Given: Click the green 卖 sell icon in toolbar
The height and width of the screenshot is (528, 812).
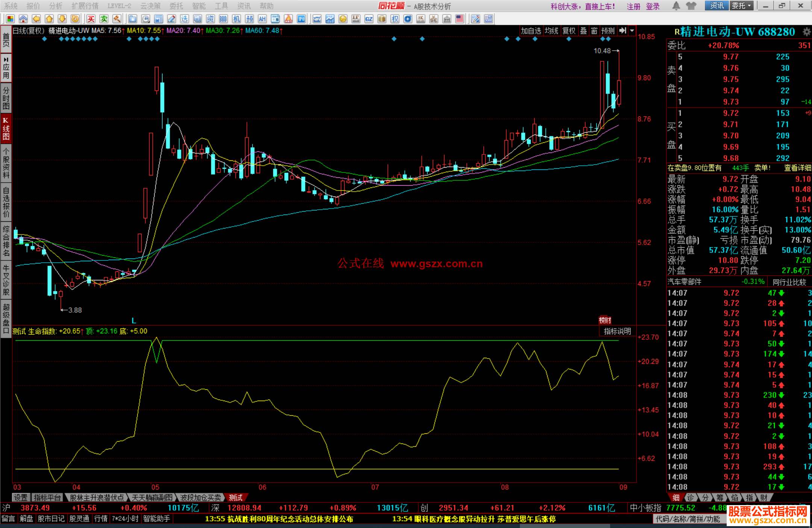Looking at the screenshot, I should 104,19.
